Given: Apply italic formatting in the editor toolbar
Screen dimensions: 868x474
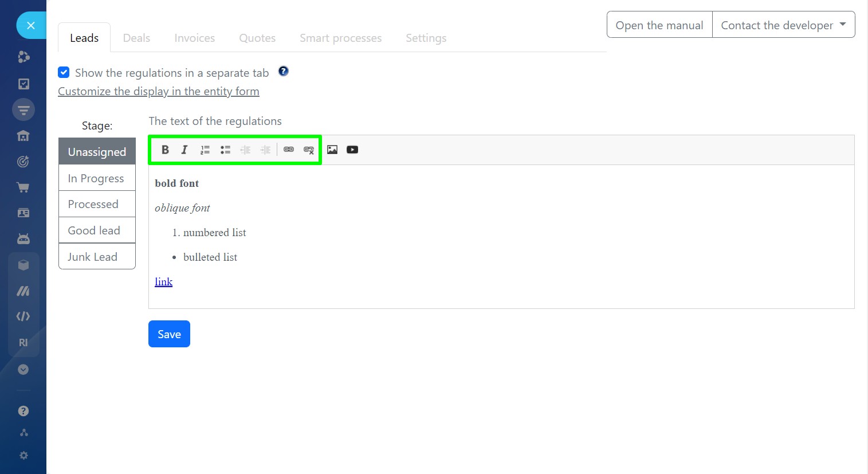Looking at the screenshot, I should [184, 150].
